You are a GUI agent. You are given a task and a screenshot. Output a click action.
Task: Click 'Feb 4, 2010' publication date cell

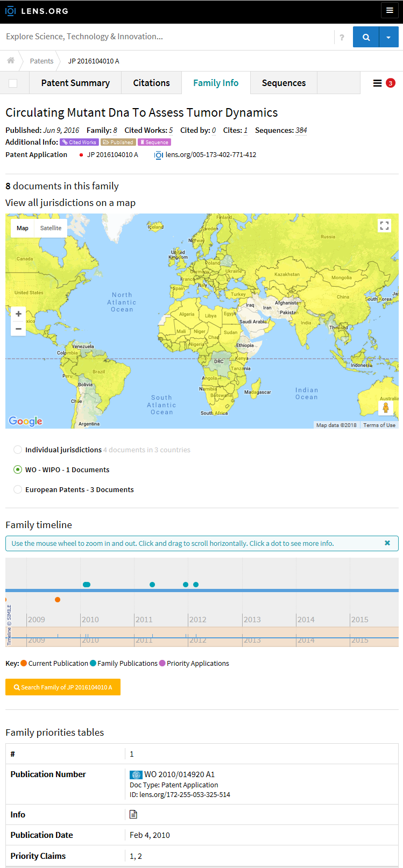150,835
